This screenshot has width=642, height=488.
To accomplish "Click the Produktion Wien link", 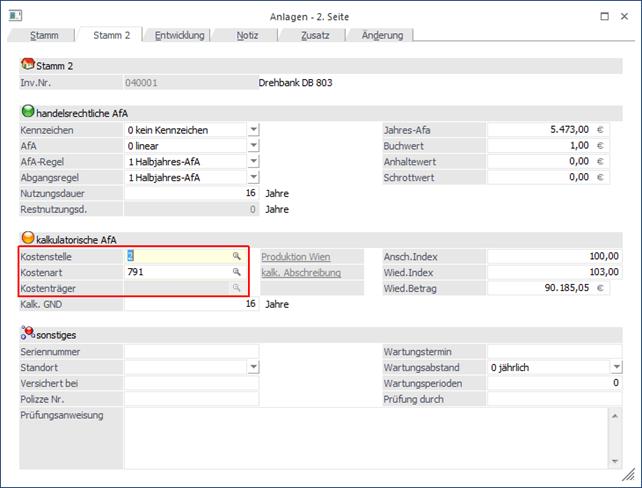I will click(x=294, y=256).
